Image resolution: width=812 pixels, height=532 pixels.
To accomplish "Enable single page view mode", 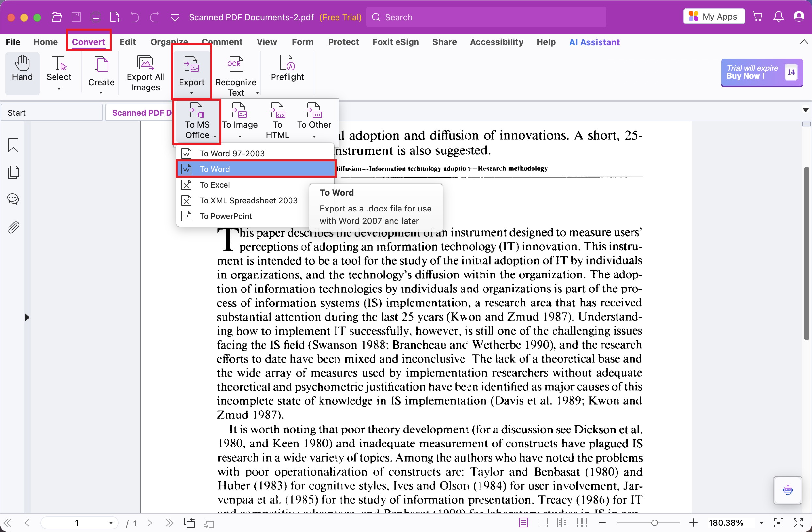I will 523,523.
